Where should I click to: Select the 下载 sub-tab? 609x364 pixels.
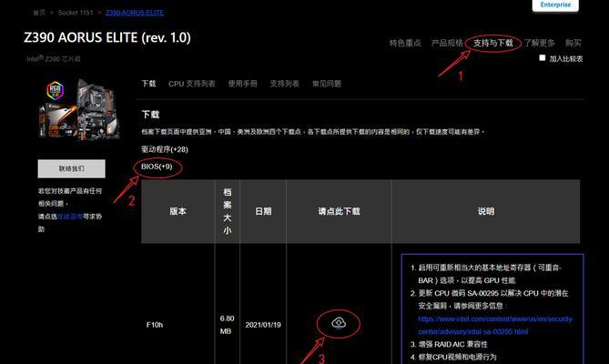tap(148, 84)
